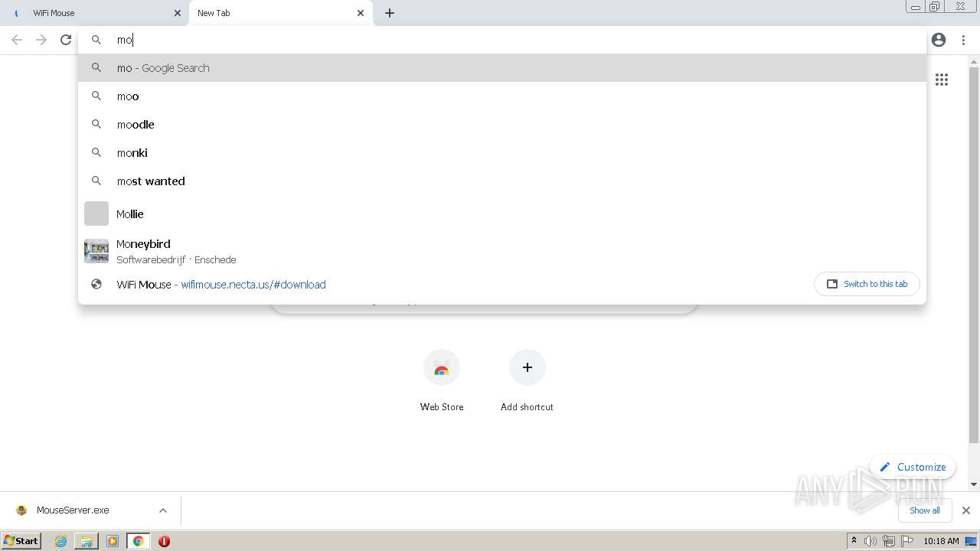Open the Web Store shortcut
The image size is (980, 551).
442,381
